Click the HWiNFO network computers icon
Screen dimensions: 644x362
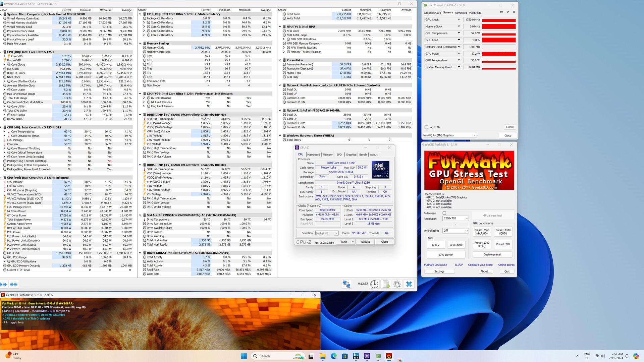pos(346,284)
